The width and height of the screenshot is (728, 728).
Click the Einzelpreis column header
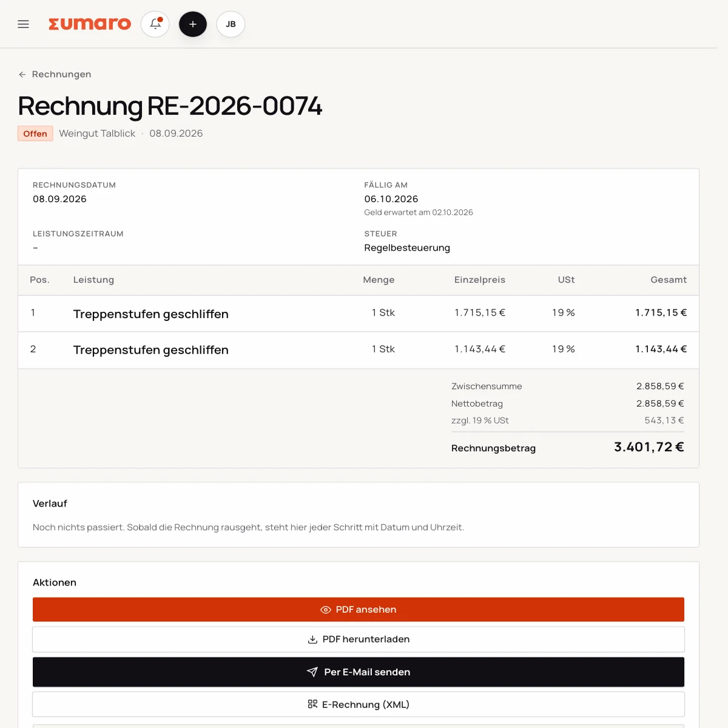coord(480,280)
